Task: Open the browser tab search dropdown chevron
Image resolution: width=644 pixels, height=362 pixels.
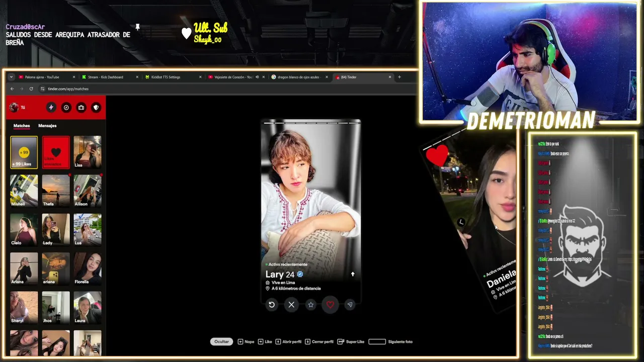Action: click(x=12, y=77)
